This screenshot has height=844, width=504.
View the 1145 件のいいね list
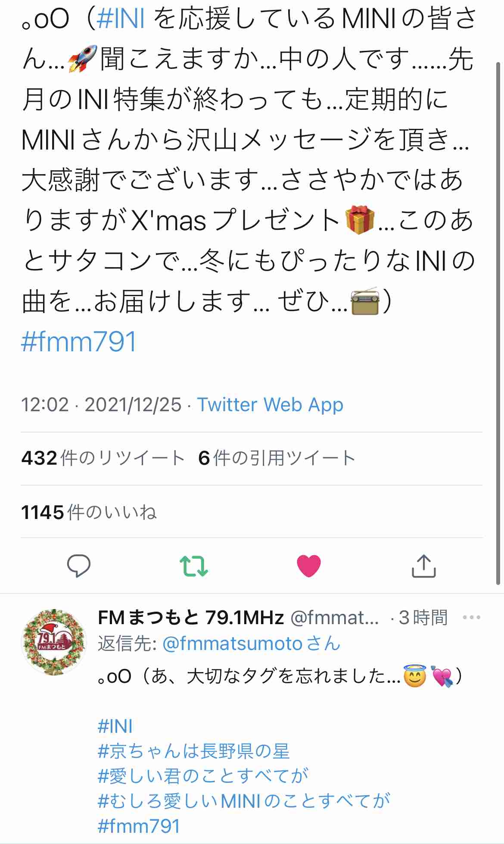tap(89, 512)
